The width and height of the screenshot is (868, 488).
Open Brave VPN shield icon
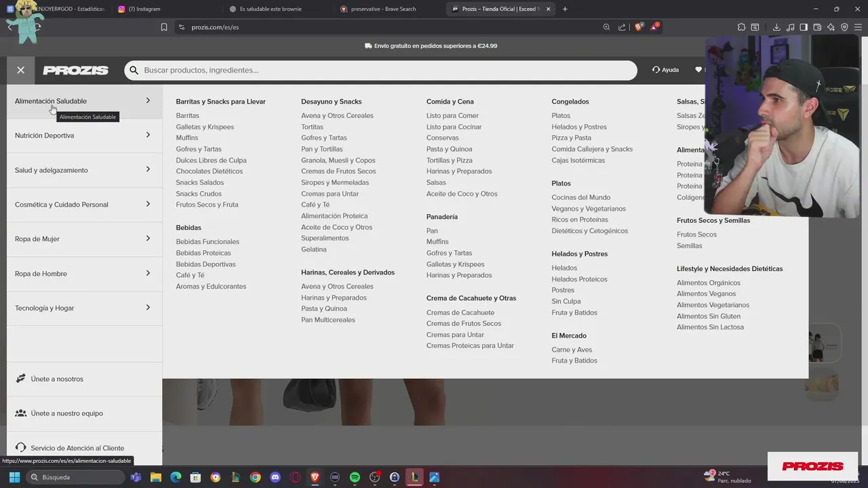(x=844, y=27)
